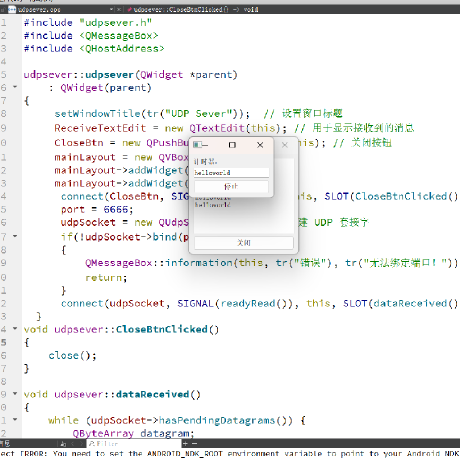Screen dimensions: 460x460
Task: Close the udpsever.cpp document with the X icon
Action: tap(119, 10)
